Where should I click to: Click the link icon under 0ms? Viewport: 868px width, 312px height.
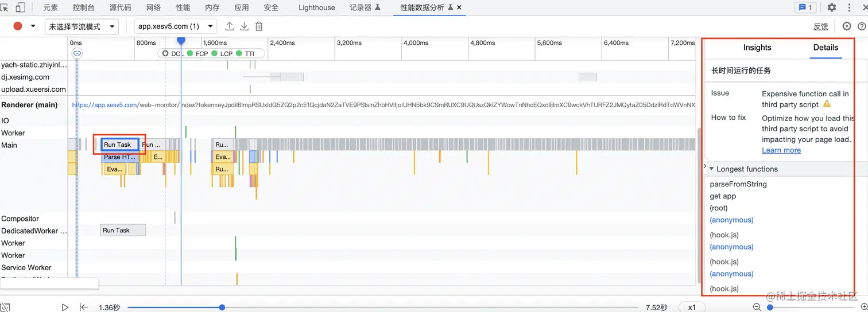(x=77, y=53)
